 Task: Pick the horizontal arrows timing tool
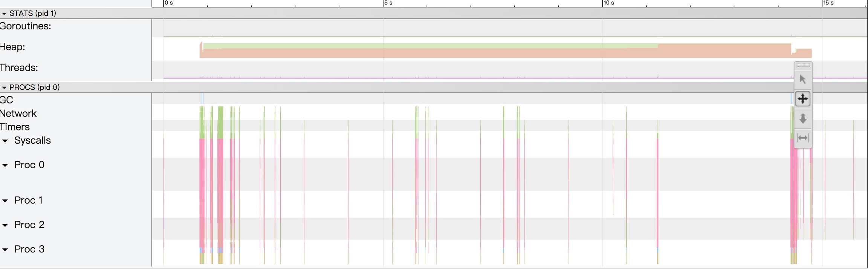[802, 138]
